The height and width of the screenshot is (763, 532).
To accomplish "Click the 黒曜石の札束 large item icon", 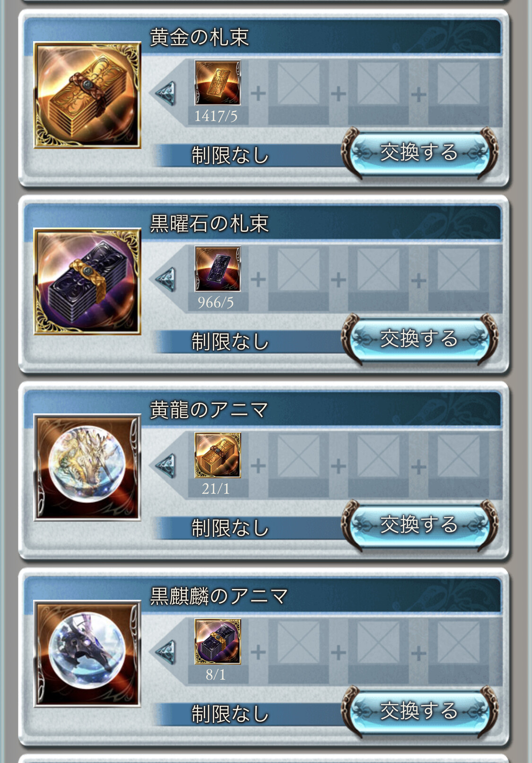I will point(87,281).
